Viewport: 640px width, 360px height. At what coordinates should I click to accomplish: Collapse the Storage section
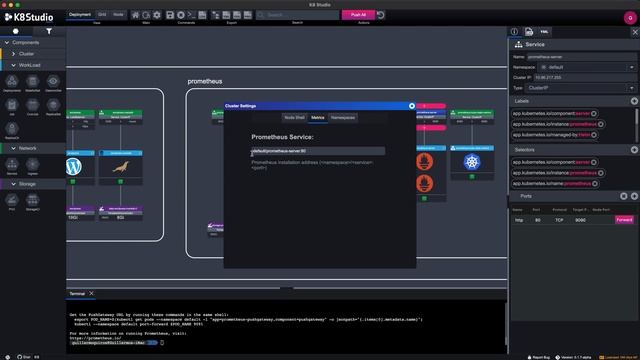click(13, 184)
